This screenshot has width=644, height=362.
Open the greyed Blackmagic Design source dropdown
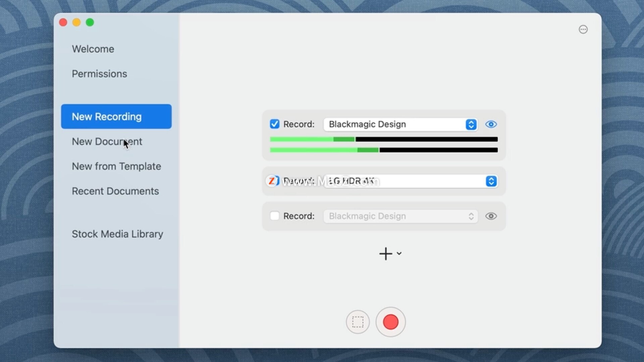pos(400,216)
